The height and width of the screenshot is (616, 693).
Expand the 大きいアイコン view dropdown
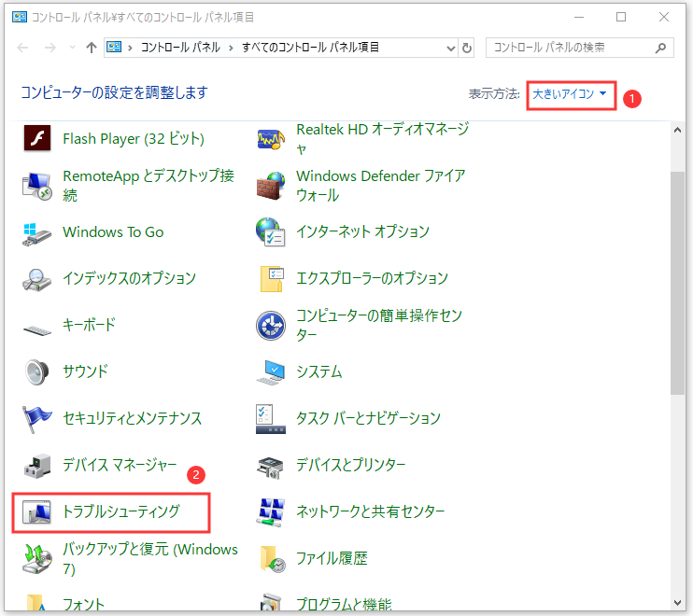coord(570,94)
